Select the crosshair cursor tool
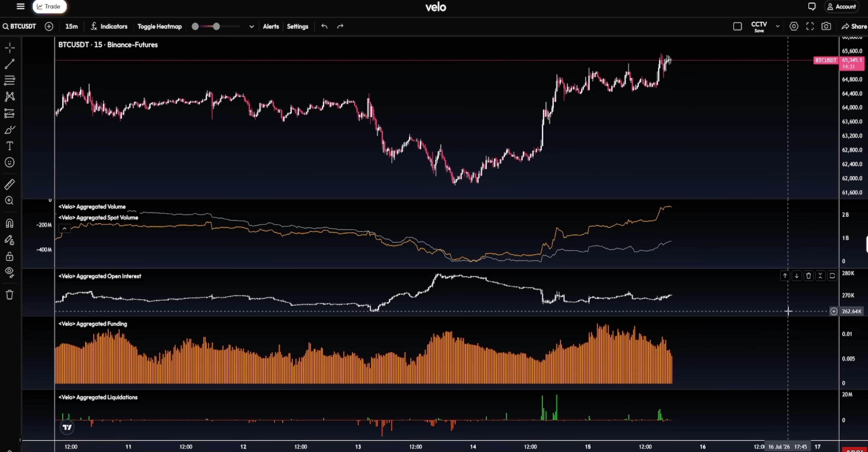Viewport: 868px width, 452px height. click(x=9, y=48)
